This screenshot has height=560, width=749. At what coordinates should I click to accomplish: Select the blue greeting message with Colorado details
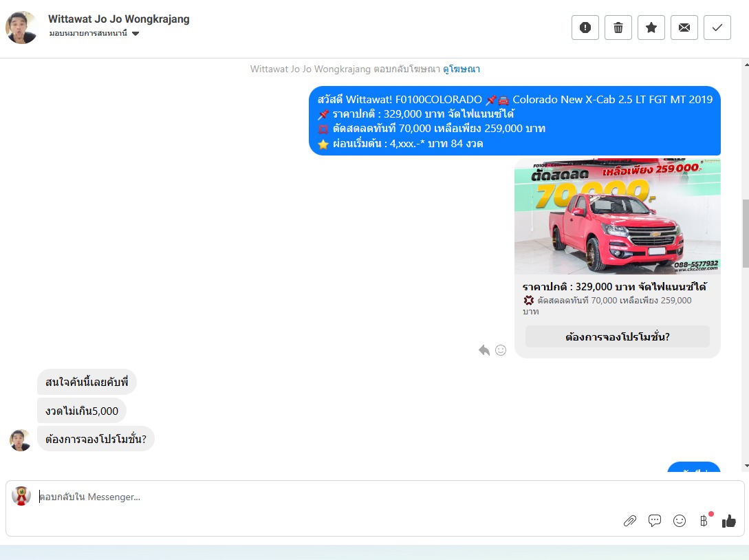514,121
